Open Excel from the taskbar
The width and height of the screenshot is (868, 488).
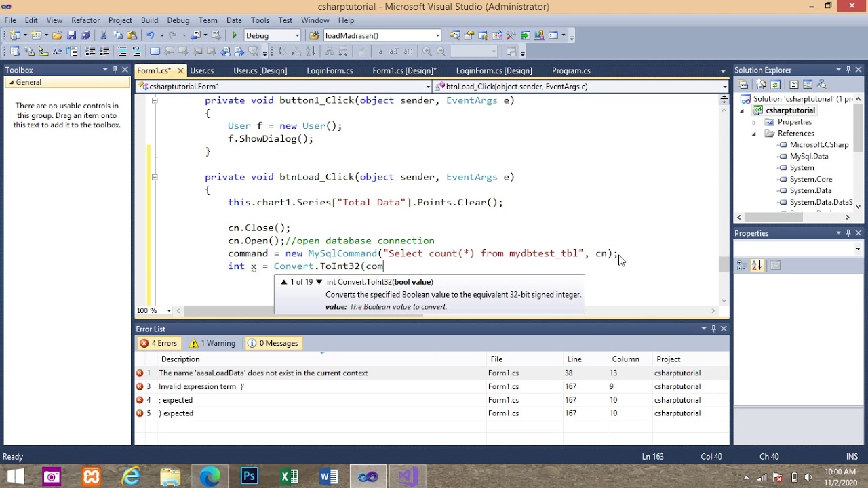pos(289,476)
